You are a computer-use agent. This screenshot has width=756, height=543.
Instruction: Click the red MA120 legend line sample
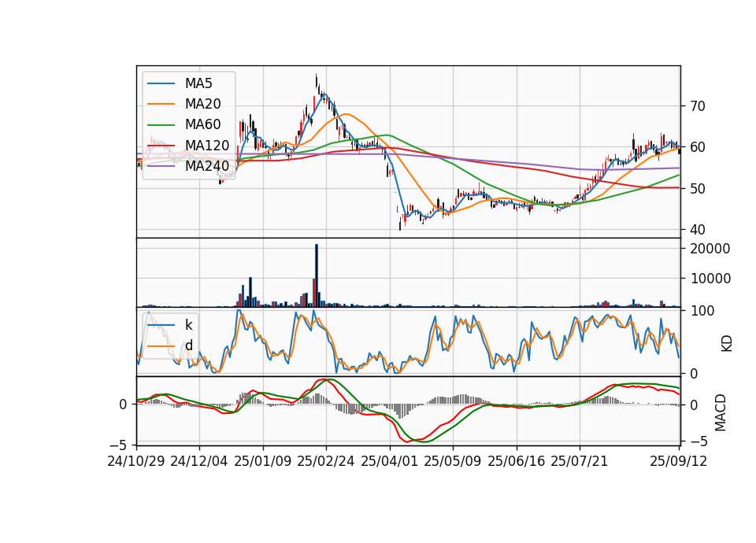click(161, 146)
